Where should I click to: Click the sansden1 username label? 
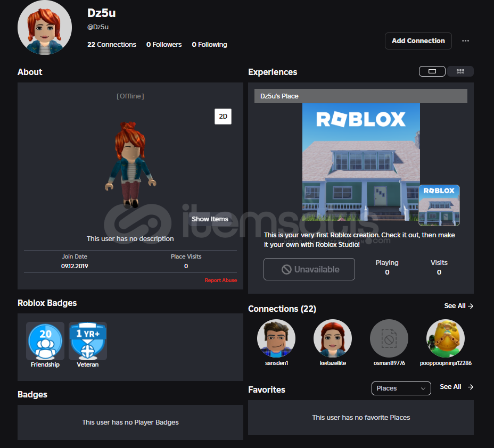coord(276,363)
